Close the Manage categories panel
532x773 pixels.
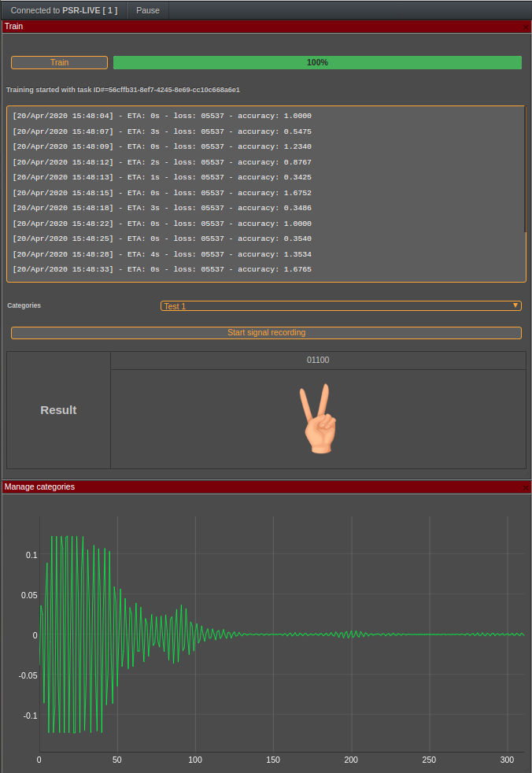[x=526, y=487]
